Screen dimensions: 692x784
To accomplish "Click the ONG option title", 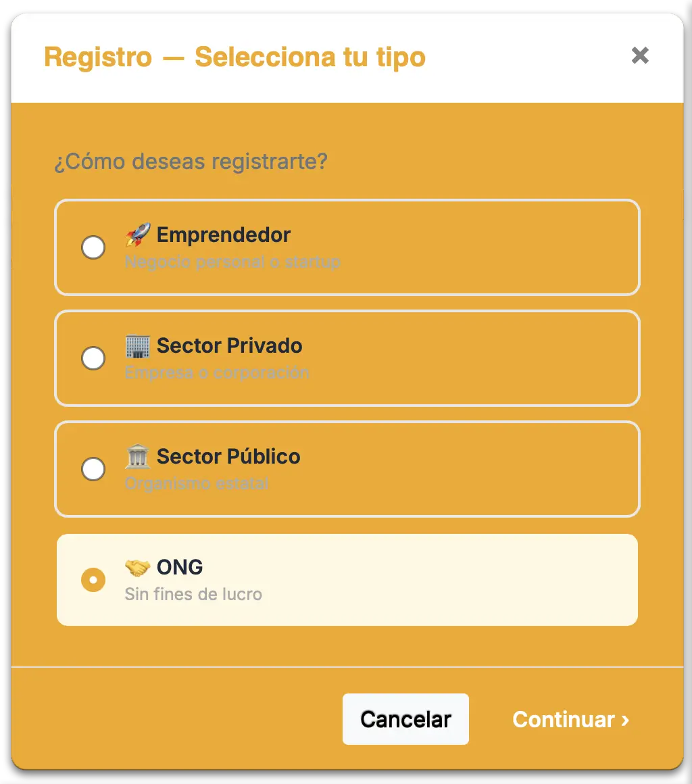I will click(x=180, y=568).
